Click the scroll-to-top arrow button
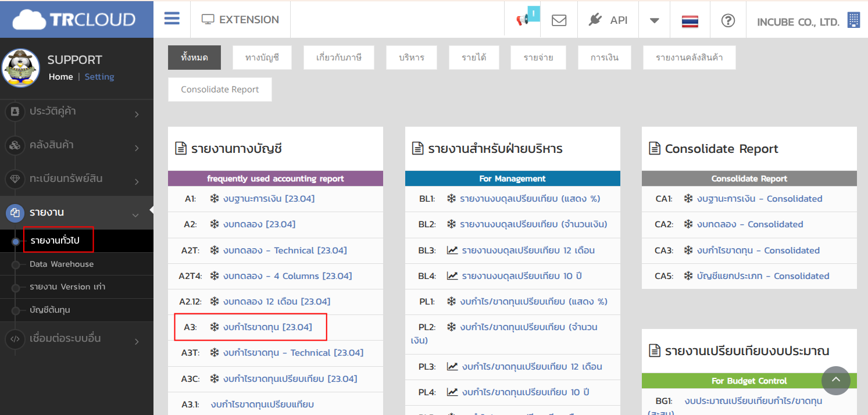 [835, 380]
